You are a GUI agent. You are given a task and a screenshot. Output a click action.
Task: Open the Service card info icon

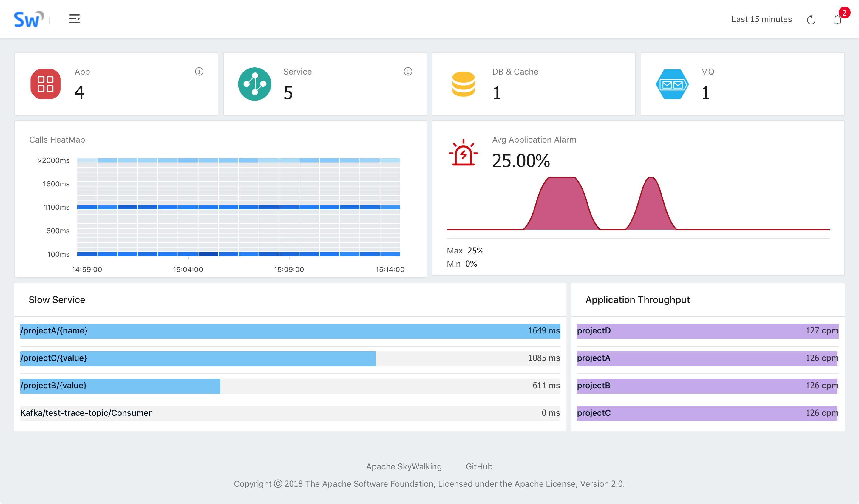pos(408,71)
